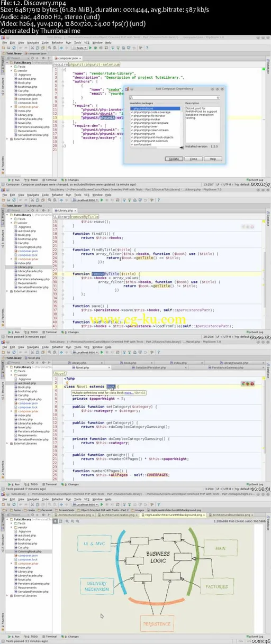This screenshot has width=271, height=644.
Task: Click removeByTitle breadcrumb above Library.php code
Action: (x=85, y=216)
